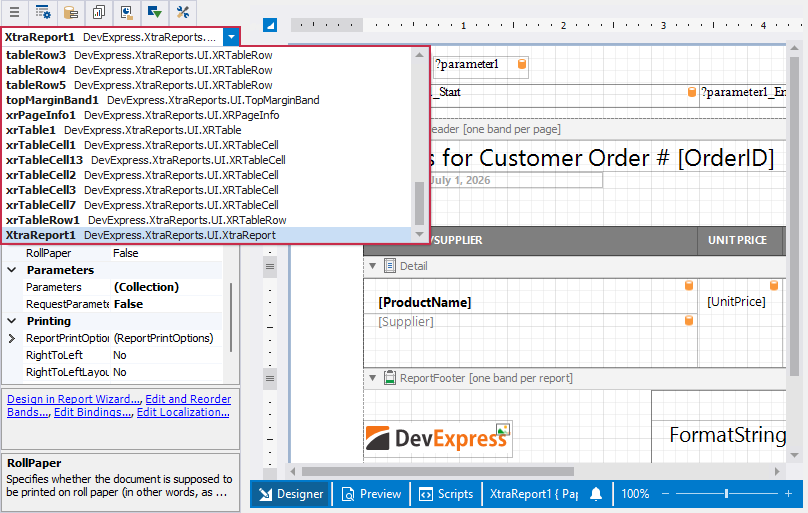Switch to the Scripts tab
808x513 pixels.
446,494
